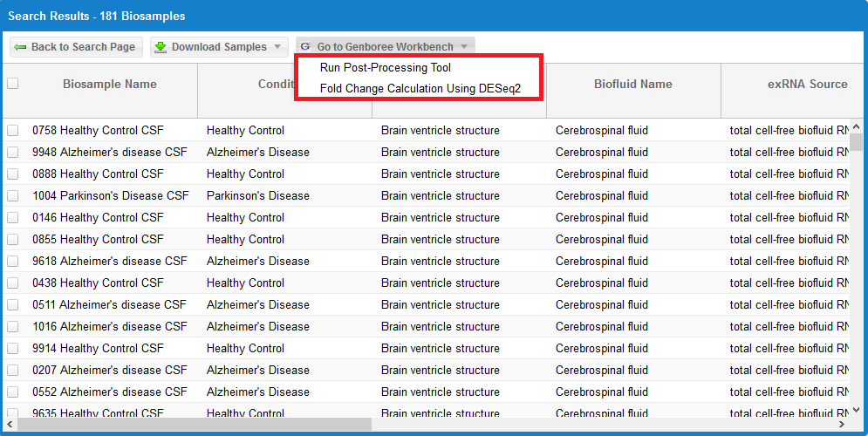Check the 0758 Healthy Control CSF row
Image resolution: width=868 pixels, height=436 pixels.
(x=12, y=131)
